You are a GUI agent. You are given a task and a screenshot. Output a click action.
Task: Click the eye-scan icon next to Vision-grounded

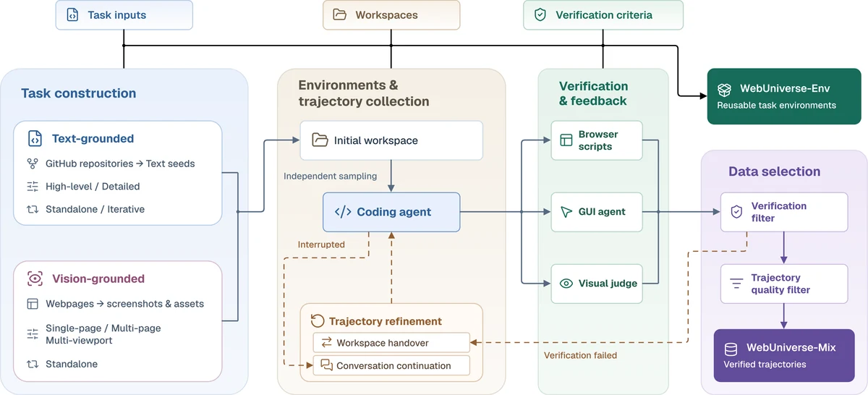(x=35, y=279)
